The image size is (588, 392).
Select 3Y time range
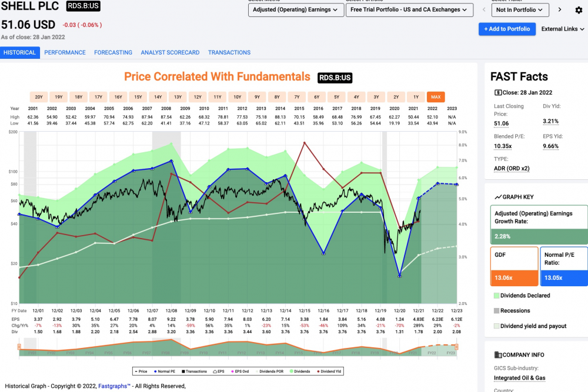[x=376, y=97]
